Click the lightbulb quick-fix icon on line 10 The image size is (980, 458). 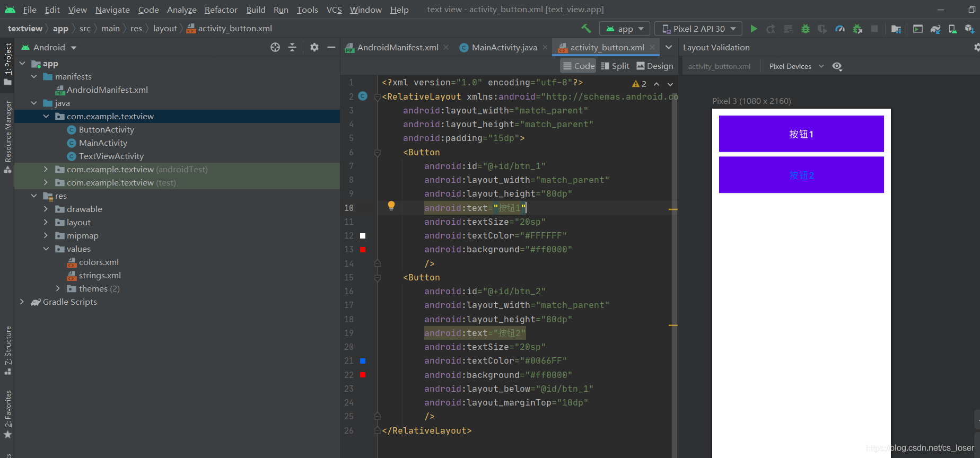click(391, 206)
